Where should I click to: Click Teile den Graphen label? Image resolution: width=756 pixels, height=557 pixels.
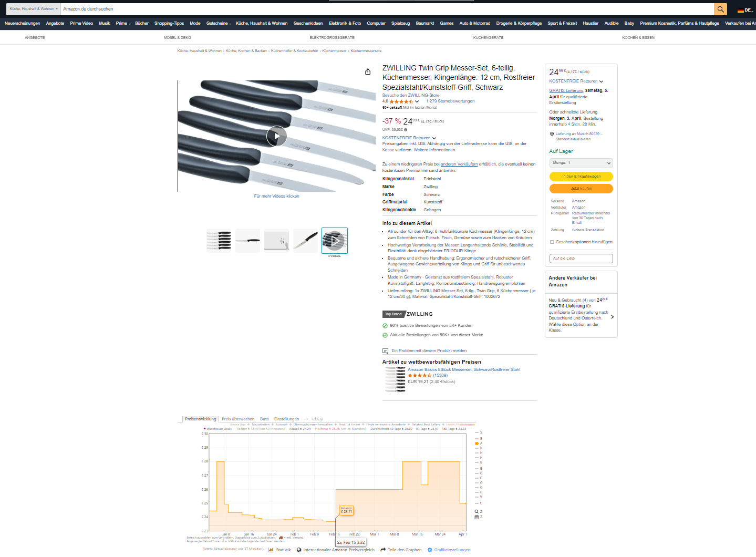405,550
